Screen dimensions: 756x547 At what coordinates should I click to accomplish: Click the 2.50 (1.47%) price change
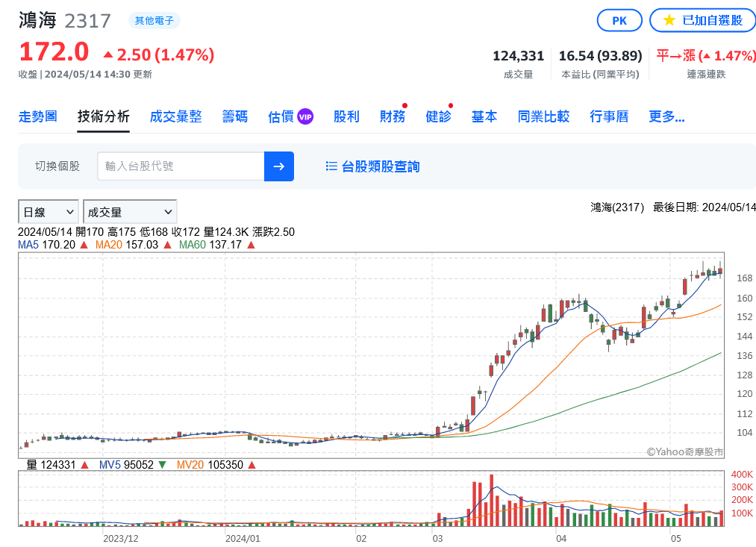tap(159, 55)
